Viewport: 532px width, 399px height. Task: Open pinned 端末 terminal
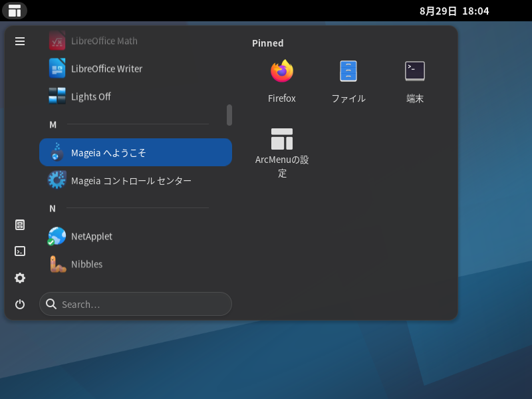tap(414, 81)
